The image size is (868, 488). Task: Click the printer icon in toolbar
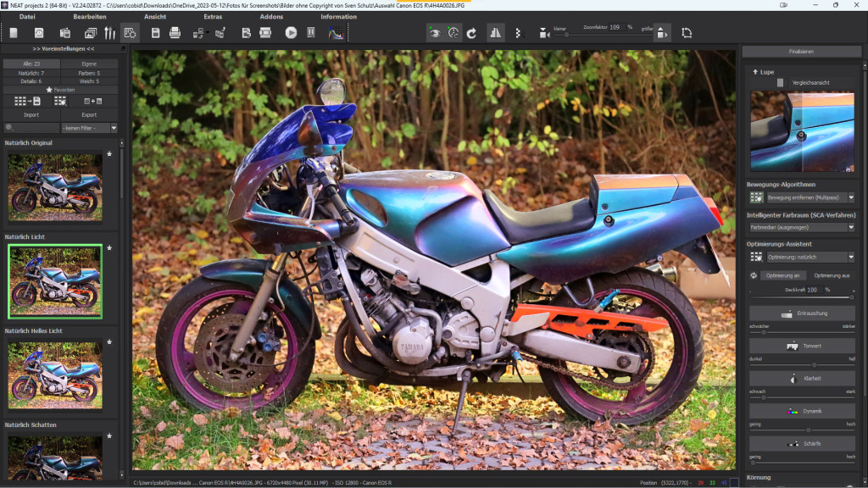coord(175,33)
